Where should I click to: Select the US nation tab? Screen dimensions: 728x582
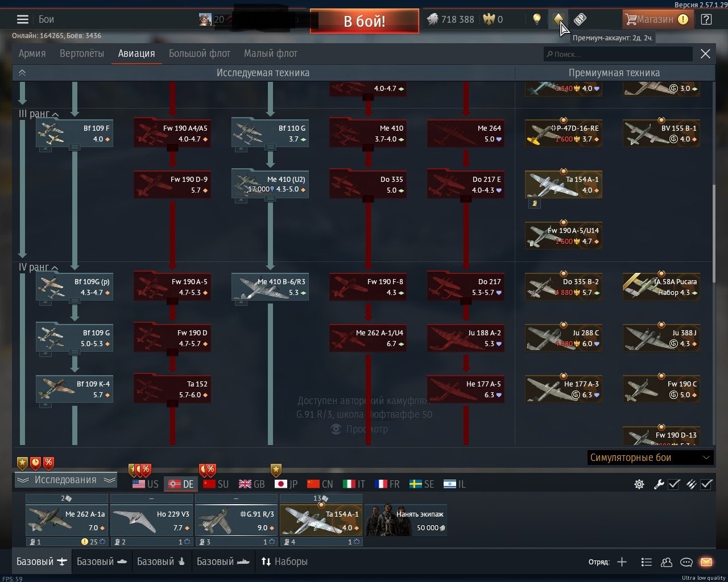point(146,484)
